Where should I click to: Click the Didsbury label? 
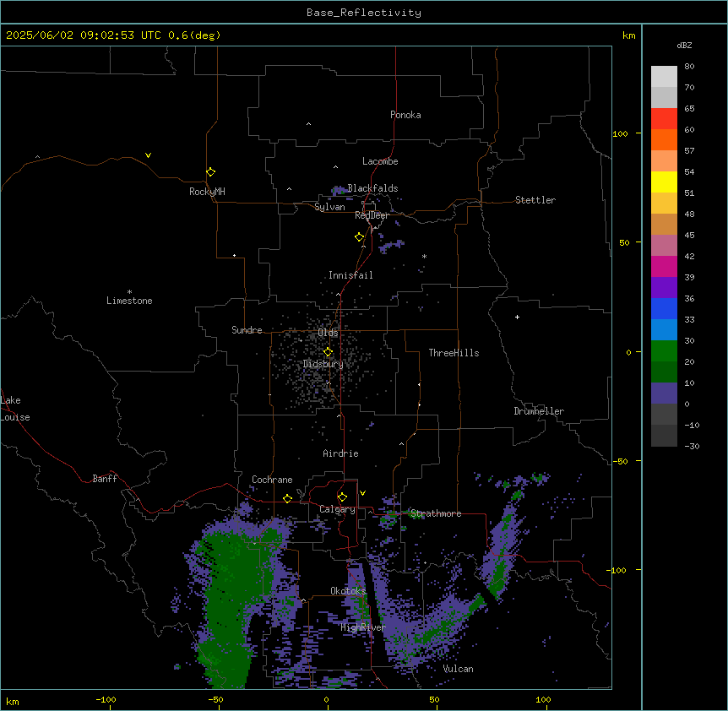click(323, 364)
